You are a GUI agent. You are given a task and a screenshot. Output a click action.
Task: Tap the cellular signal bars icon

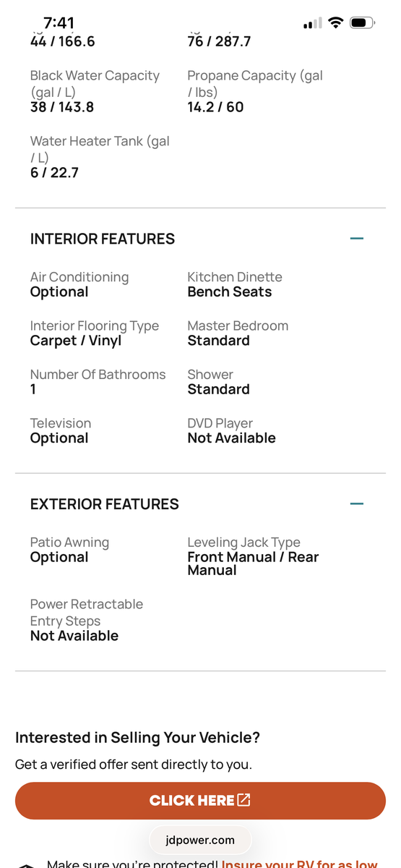coord(312,24)
